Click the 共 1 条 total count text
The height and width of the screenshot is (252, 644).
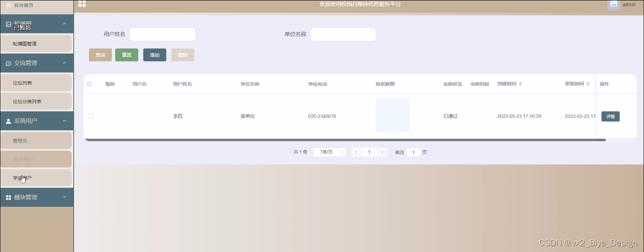[x=300, y=152]
